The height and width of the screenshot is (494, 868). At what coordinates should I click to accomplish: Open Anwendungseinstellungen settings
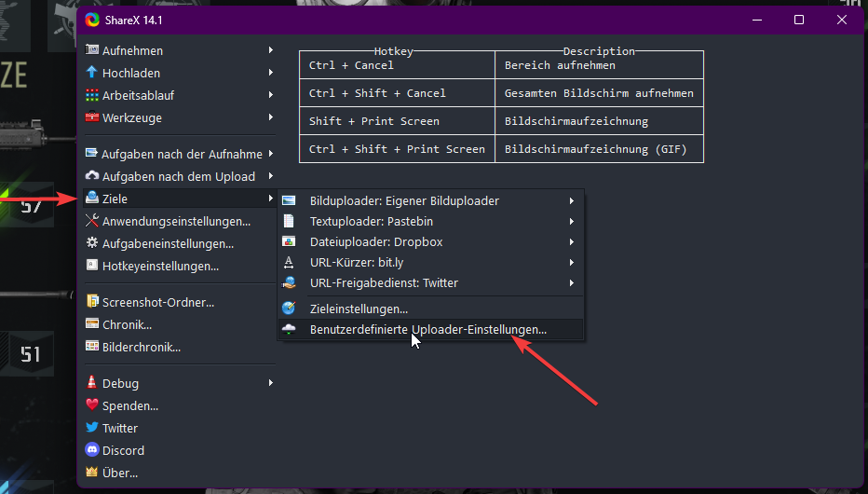point(176,221)
